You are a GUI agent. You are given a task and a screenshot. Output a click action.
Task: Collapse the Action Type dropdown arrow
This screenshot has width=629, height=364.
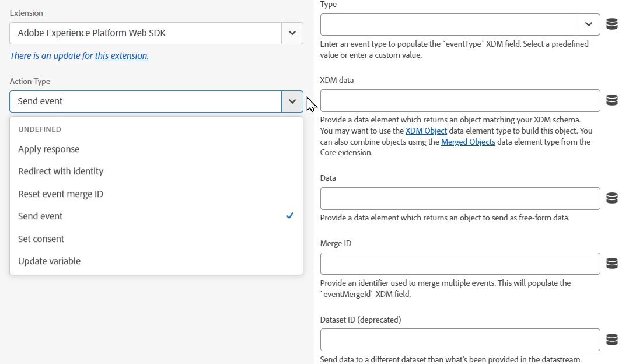tap(292, 101)
